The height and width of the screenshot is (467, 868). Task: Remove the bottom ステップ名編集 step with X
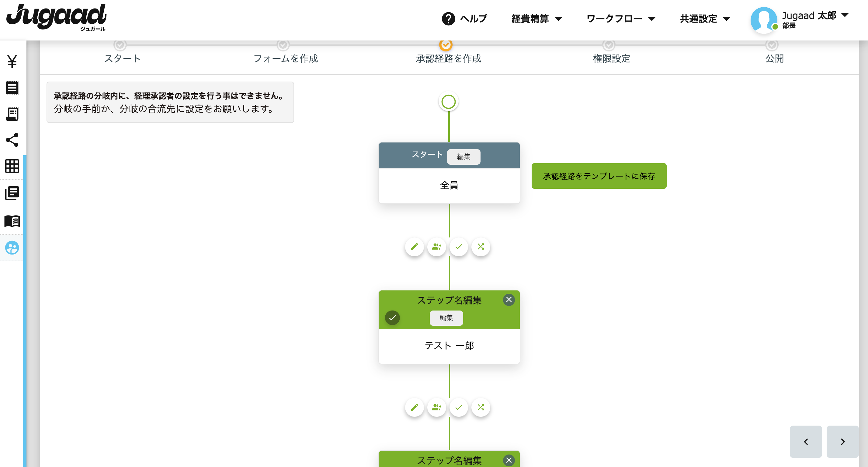509,460
